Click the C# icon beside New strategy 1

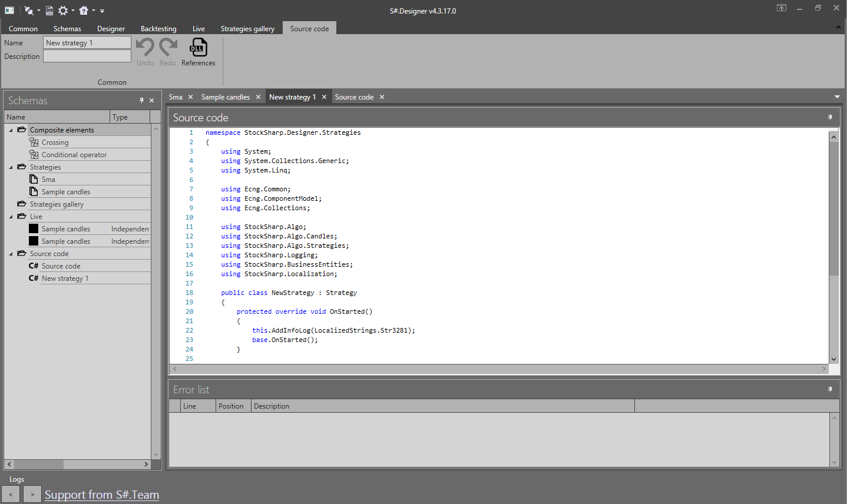34,278
